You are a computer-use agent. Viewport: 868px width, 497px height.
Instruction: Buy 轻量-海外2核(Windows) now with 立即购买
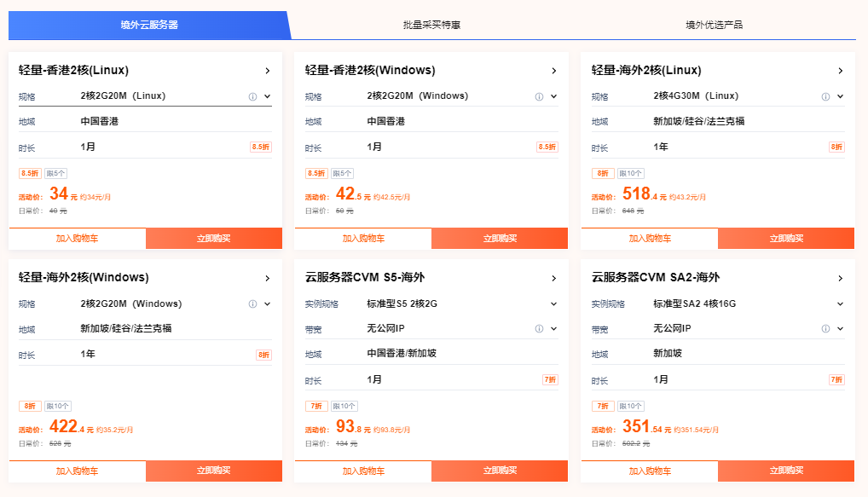point(214,471)
